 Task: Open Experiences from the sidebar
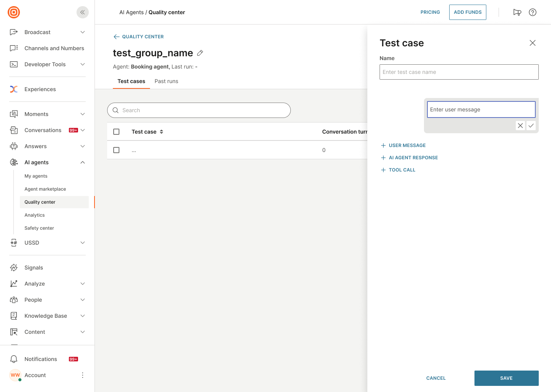[x=40, y=89]
